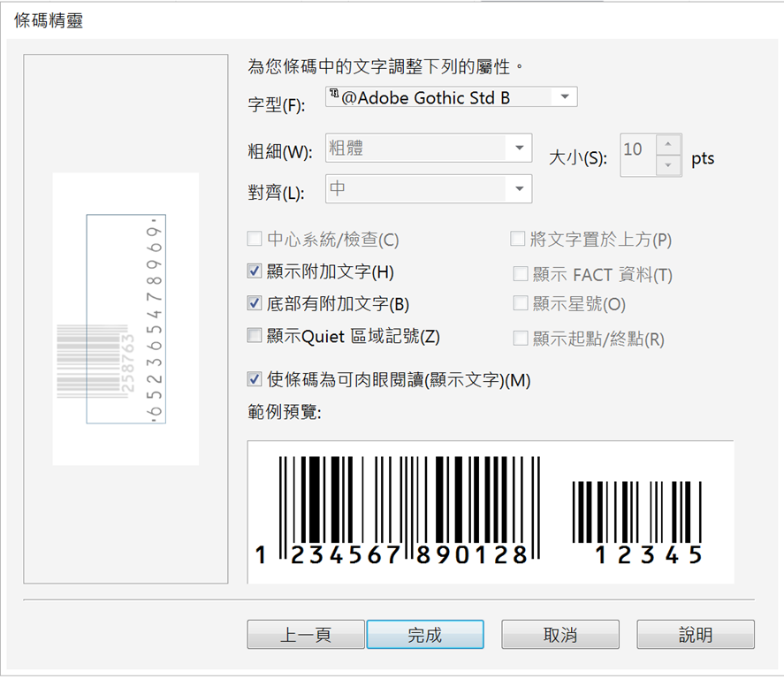The height and width of the screenshot is (679, 784).
Task: Toggle 顯示星號 checkbox
Action: click(521, 303)
